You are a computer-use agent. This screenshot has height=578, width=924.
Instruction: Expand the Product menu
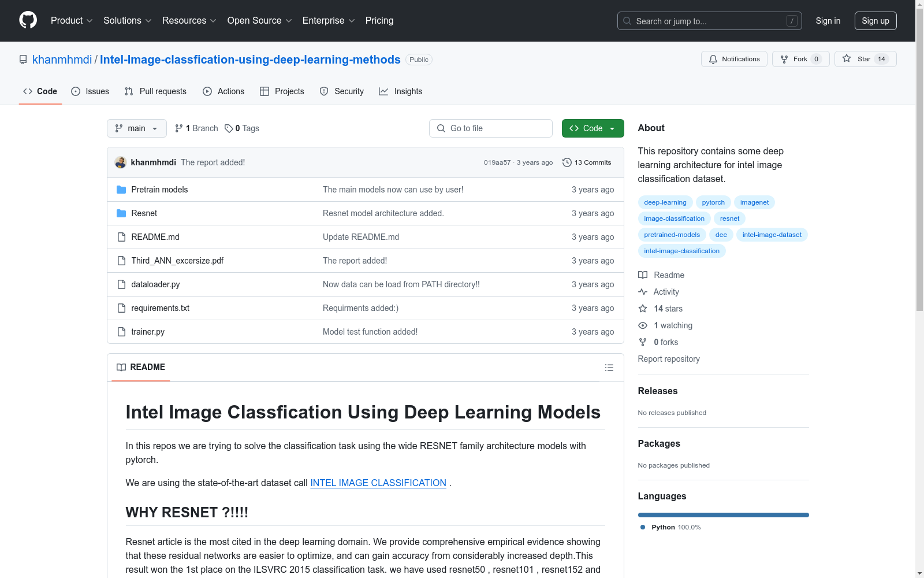pos(72,20)
